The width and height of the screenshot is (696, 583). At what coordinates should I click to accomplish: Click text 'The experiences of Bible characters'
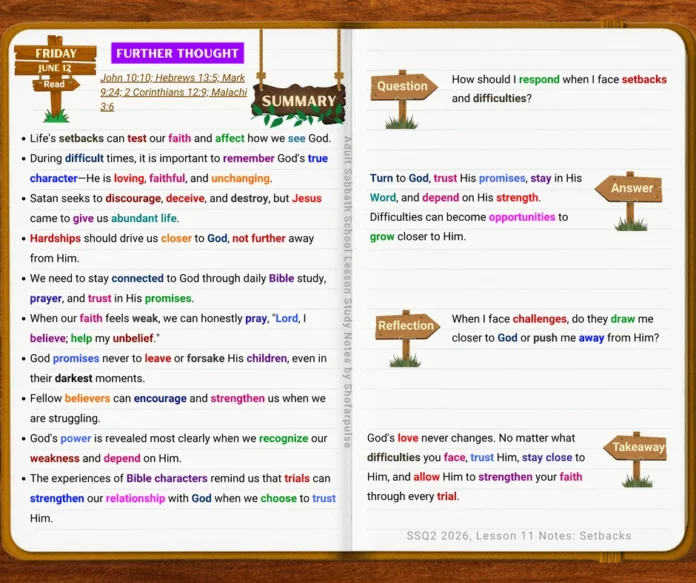119,478
